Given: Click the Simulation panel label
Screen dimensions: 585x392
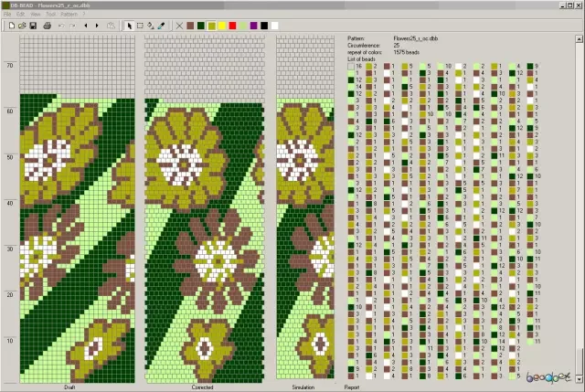Looking at the screenshot, I should [x=303, y=387].
